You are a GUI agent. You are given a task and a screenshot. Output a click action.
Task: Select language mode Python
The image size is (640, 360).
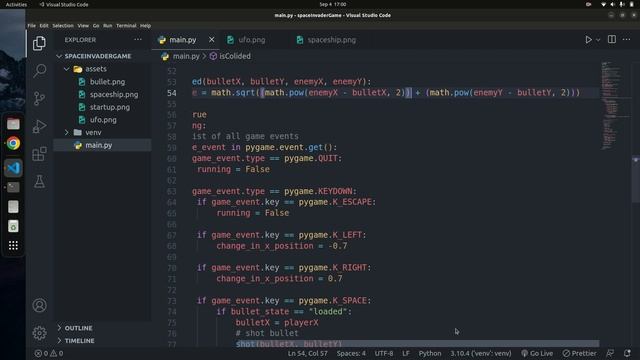430,353
